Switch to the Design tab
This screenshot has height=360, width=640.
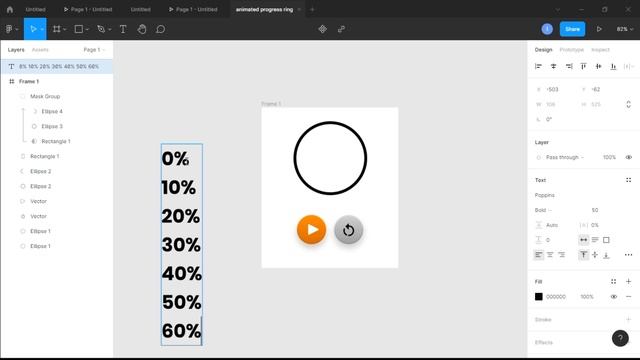pos(543,49)
